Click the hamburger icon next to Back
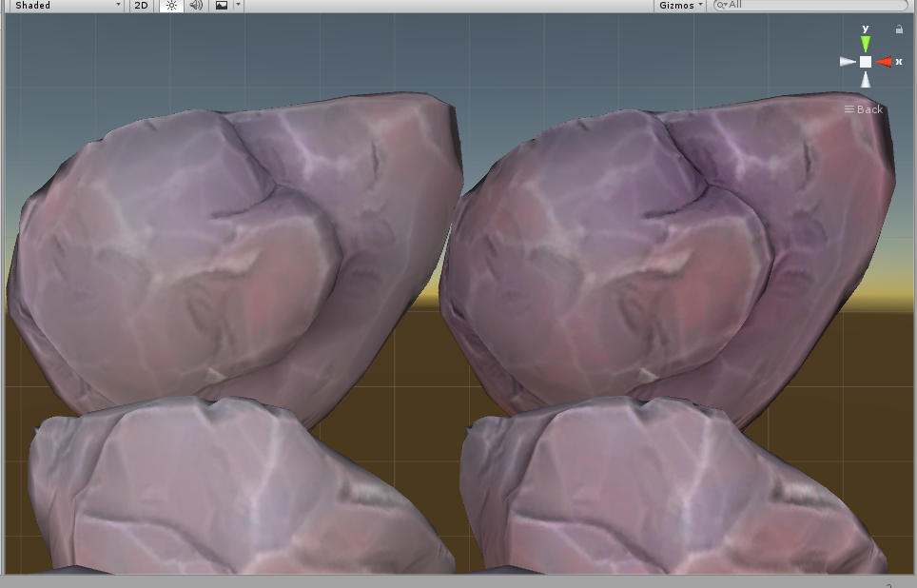 pos(849,109)
